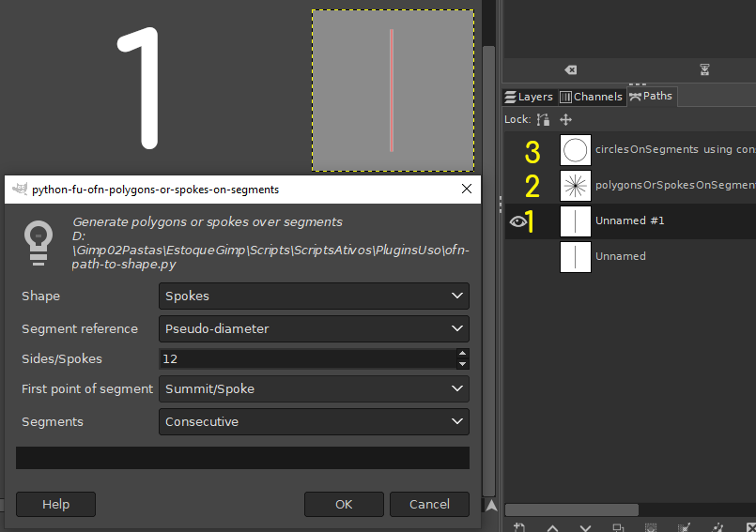The image size is (756, 532).
Task: Select the Paths tab
Action: (651, 97)
